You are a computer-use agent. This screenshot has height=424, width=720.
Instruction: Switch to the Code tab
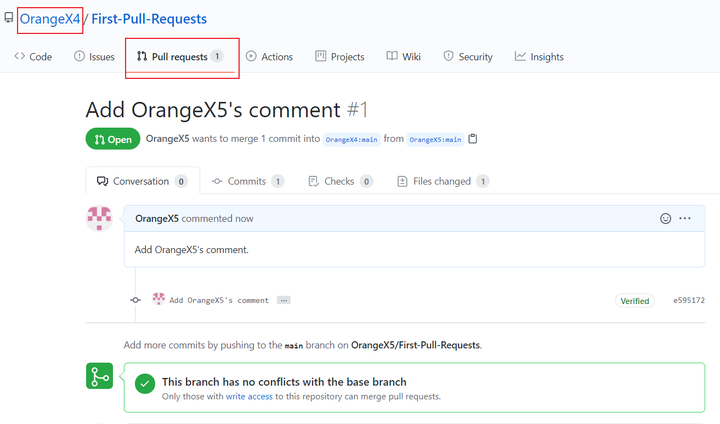33,57
